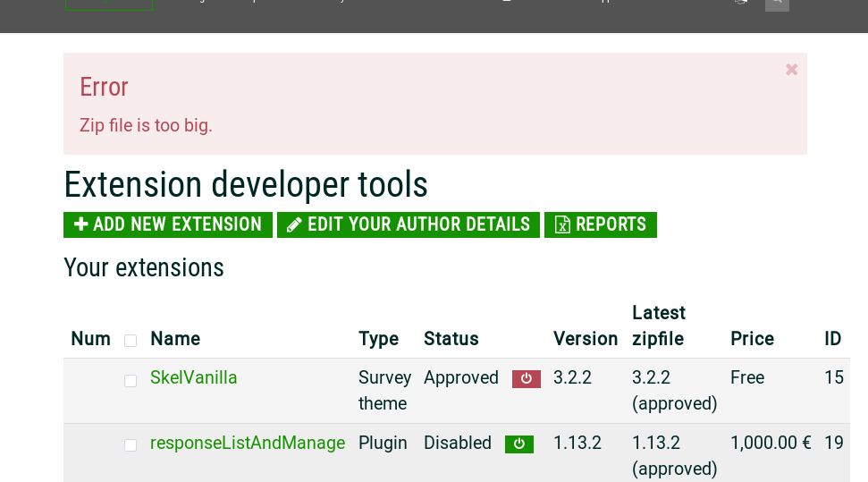The height and width of the screenshot is (482, 868).
Task: Click the Add New Extension button
Action: click(x=168, y=224)
